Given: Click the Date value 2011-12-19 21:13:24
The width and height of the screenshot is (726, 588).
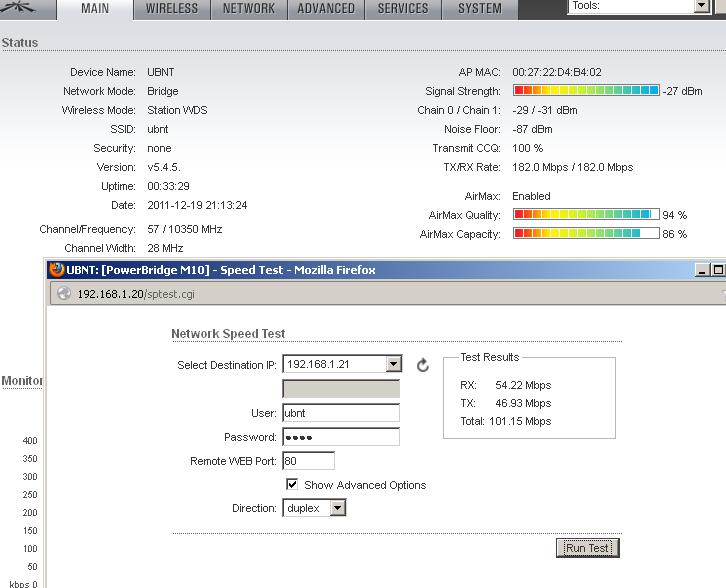Looking at the screenshot, I should pyautogui.click(x=197, y=205).
